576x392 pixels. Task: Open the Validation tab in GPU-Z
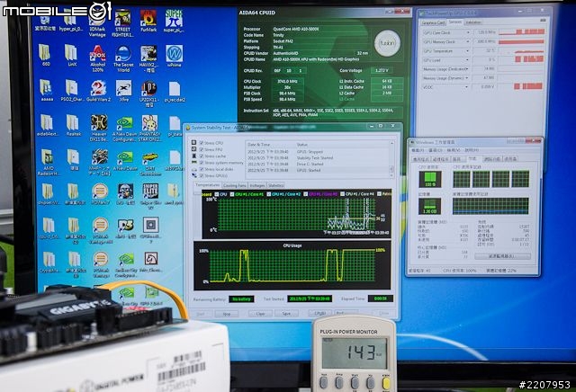click(473, 22)
